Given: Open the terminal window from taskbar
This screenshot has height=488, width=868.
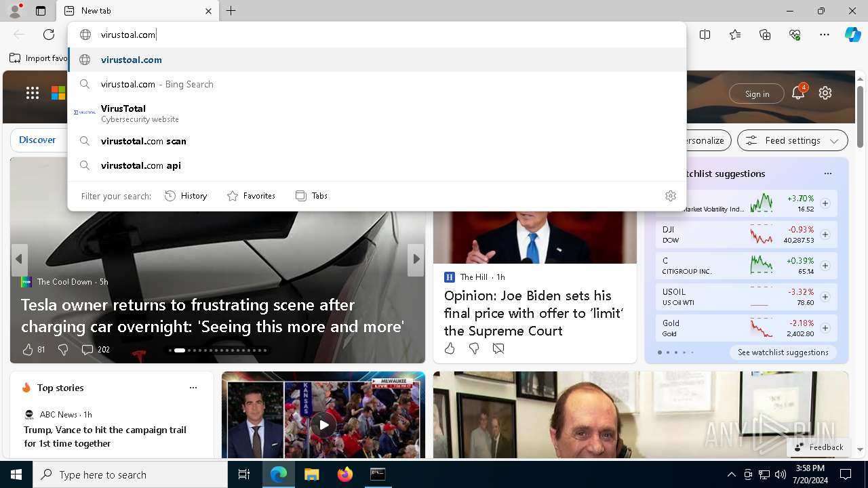Looking at the screenshot, I should pyautogui.click(x=378, y=475).
